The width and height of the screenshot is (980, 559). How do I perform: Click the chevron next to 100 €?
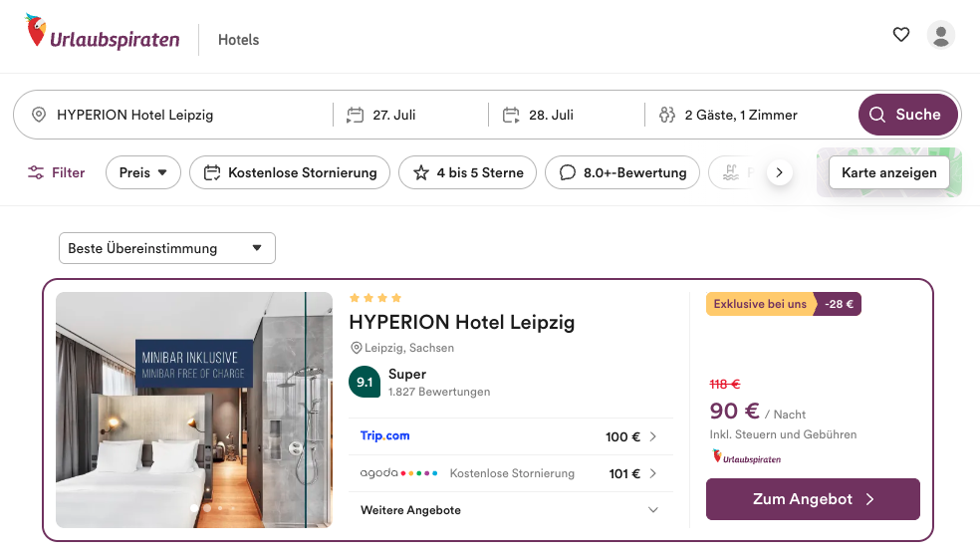(x=652, y=436)
